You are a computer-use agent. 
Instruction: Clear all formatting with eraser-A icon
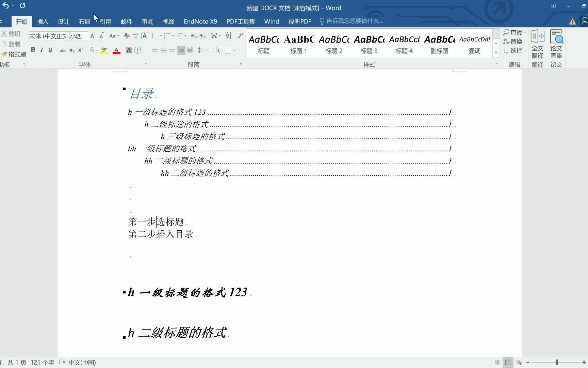click(127, 36)
